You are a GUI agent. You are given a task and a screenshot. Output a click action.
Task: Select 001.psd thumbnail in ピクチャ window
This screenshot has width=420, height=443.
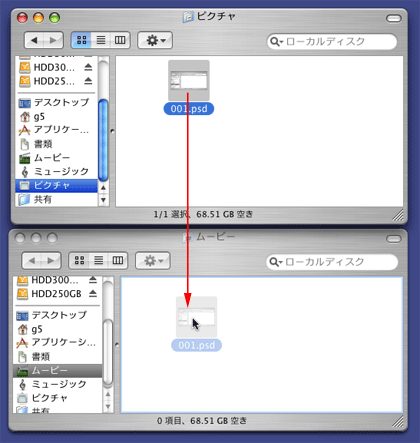coord(189,80)
